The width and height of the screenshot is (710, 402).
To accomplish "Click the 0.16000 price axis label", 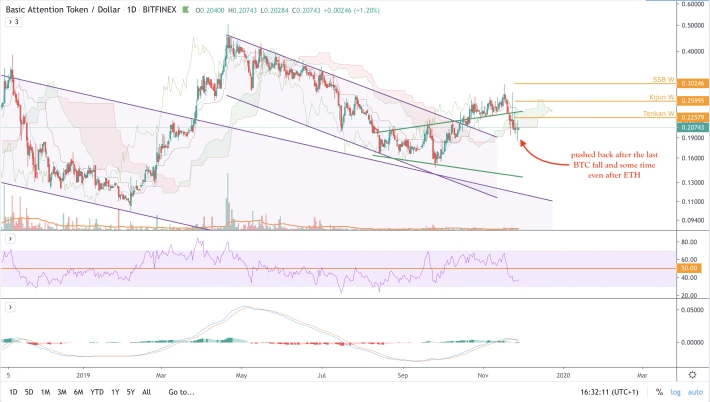I will tap(693, 158).
